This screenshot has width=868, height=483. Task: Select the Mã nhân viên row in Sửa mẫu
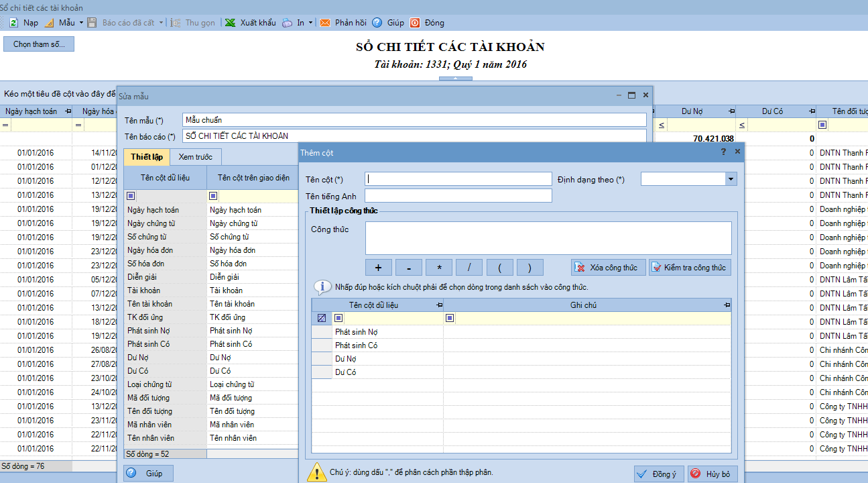[211, 425]
